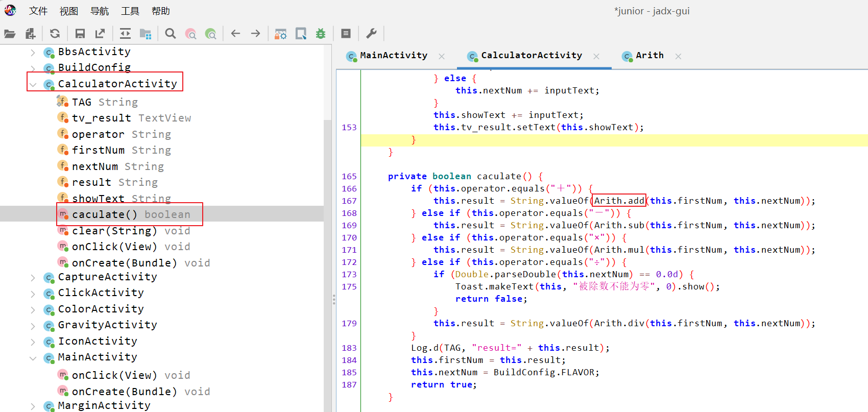
Task: Open the 视图 menu
Action: (69, 11)
